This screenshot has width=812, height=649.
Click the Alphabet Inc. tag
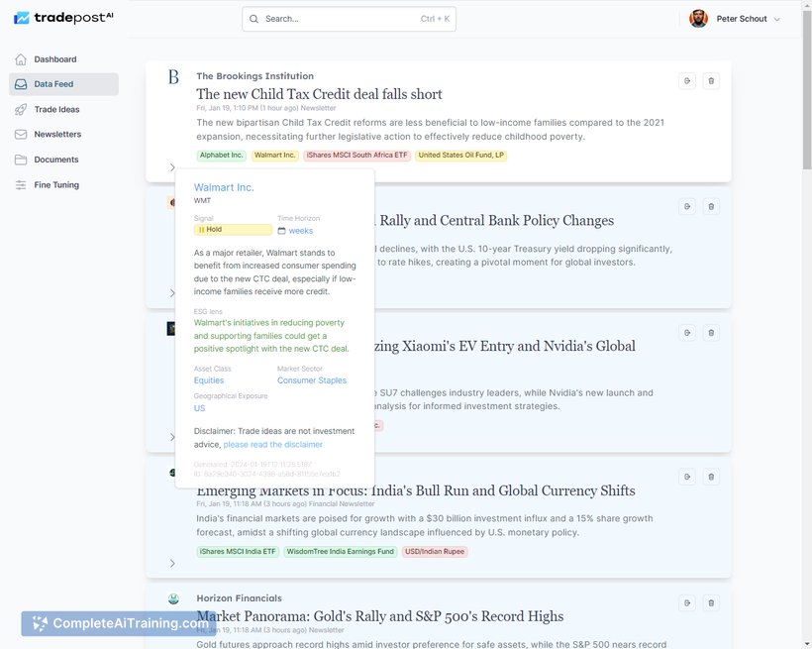pyautogui.click(x=222, y=155)
